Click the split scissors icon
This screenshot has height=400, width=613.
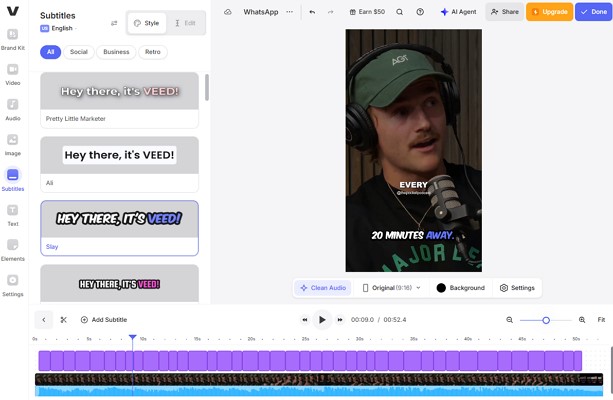click(x=63, y=320)
